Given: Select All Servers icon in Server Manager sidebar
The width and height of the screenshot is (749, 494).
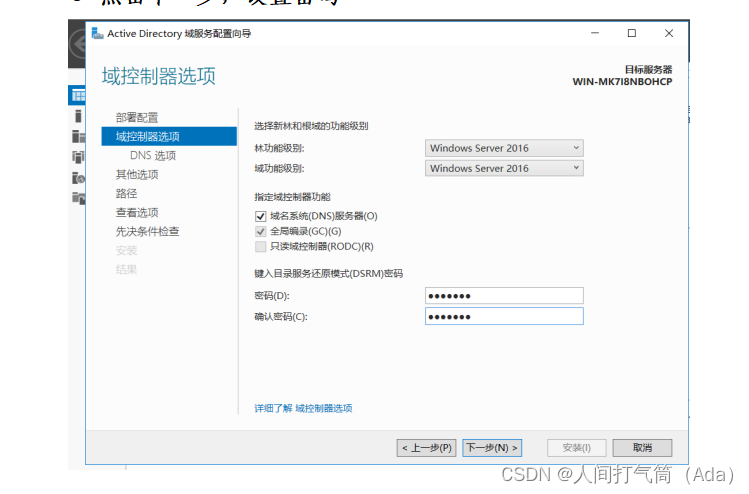Looking at the screenshot, I should pyautogui.click(x=78, y=136).
